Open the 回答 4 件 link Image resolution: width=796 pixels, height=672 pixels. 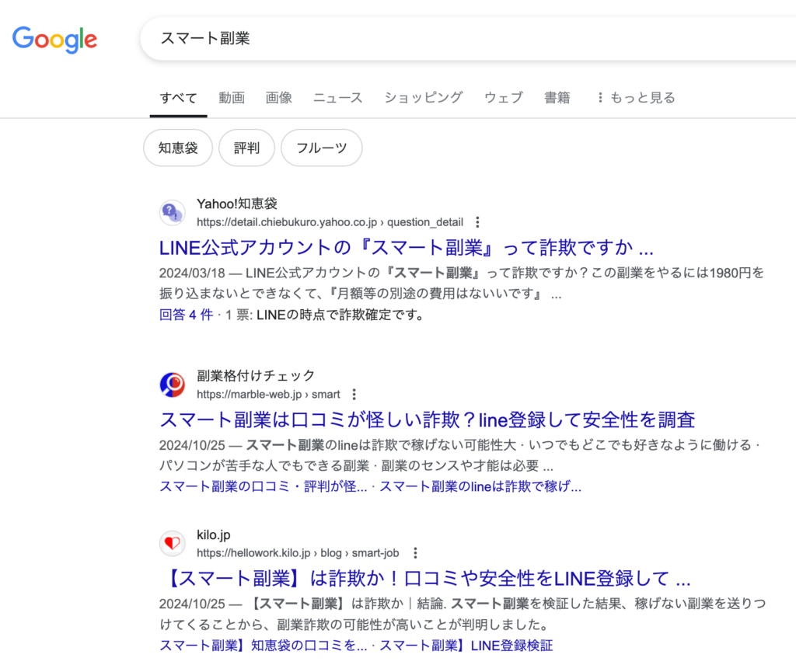186,315
